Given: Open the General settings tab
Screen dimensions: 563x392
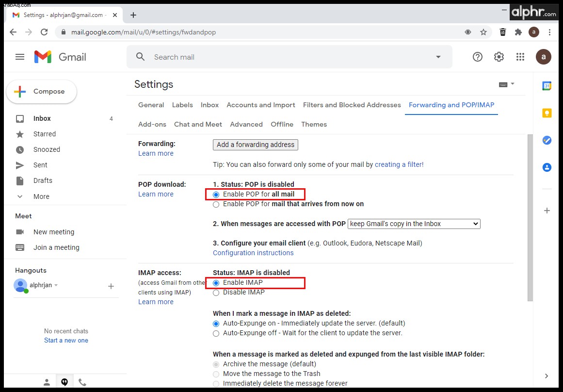Looking at the screenshot, I should 151,105.
